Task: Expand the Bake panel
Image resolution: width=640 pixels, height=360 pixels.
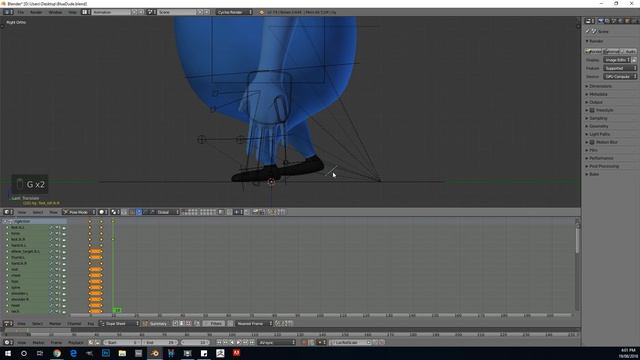Action: click(594, 174)
